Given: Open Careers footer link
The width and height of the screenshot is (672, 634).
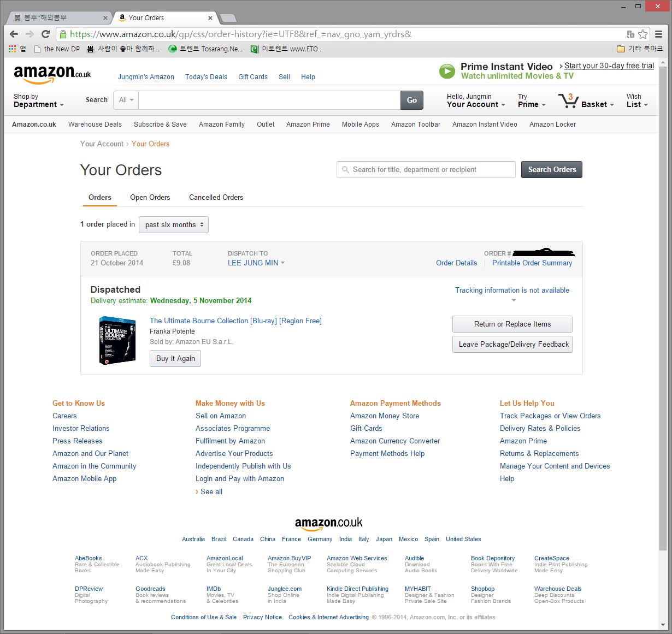Looking at the screenshot, I should 64,416.
